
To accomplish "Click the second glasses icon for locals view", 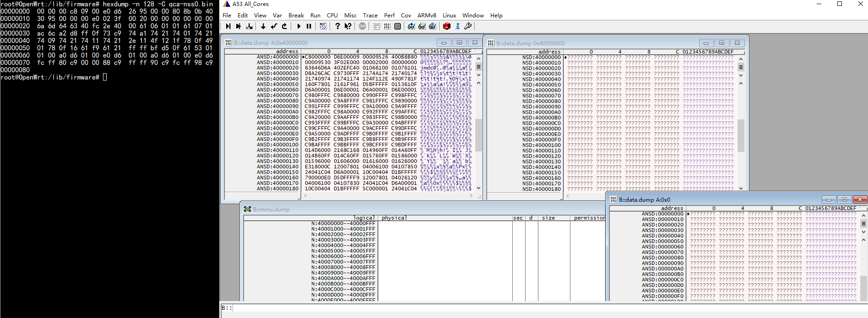I will click(x=422, y=26).
